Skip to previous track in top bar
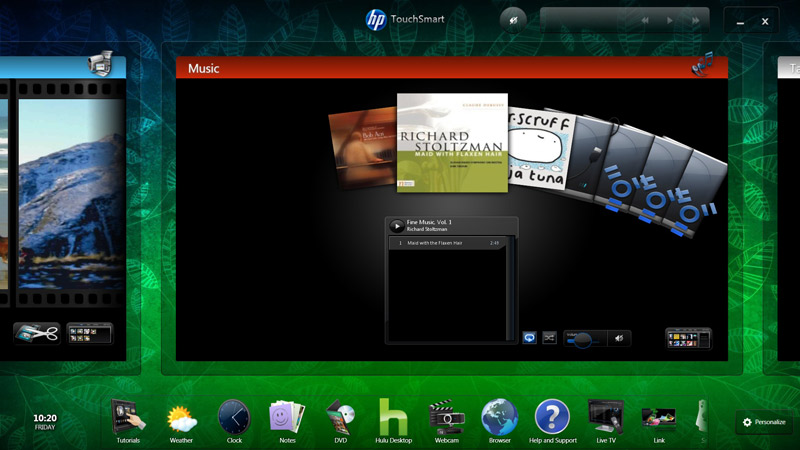Screen dimensions: 800x450 645,20
